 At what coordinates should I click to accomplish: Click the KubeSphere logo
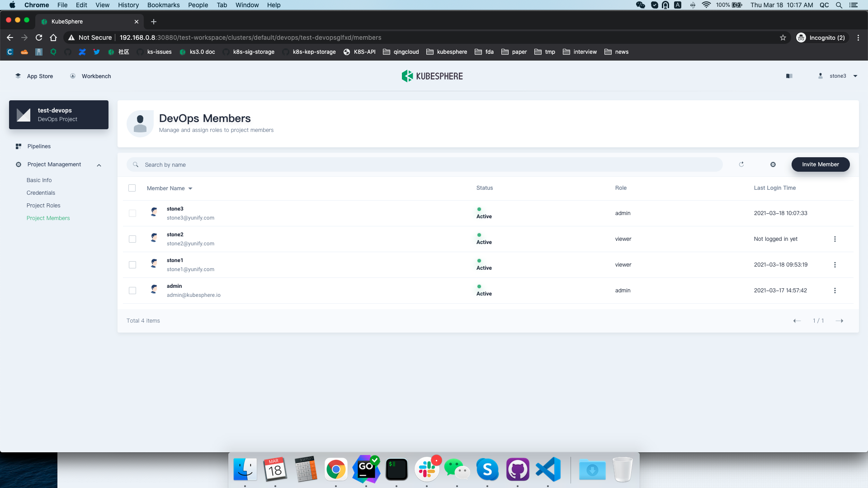432,76
